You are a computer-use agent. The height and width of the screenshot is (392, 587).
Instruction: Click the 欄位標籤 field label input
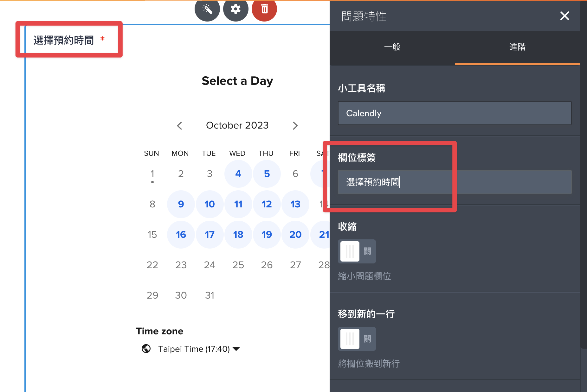pos(455,182)
